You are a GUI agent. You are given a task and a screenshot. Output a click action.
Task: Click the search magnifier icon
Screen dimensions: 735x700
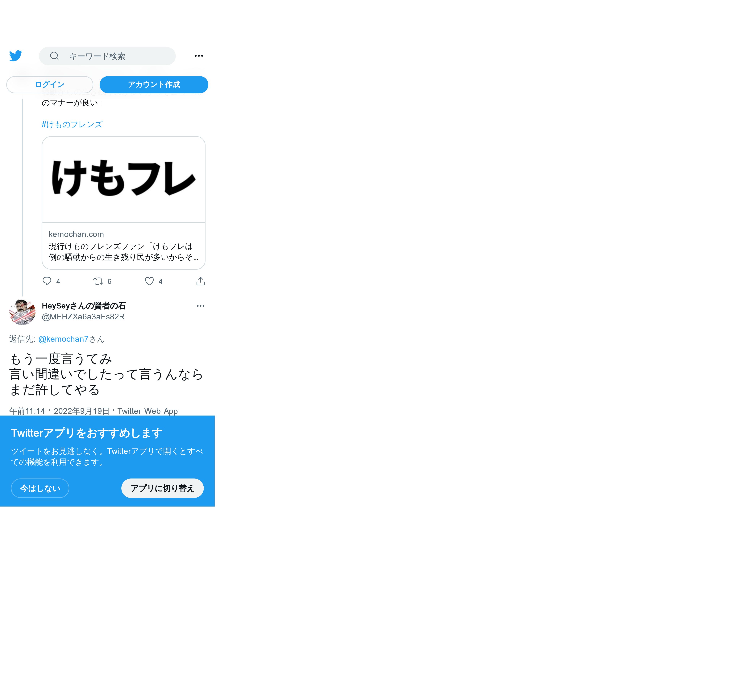pyautogui.click(x=54, y=56)
